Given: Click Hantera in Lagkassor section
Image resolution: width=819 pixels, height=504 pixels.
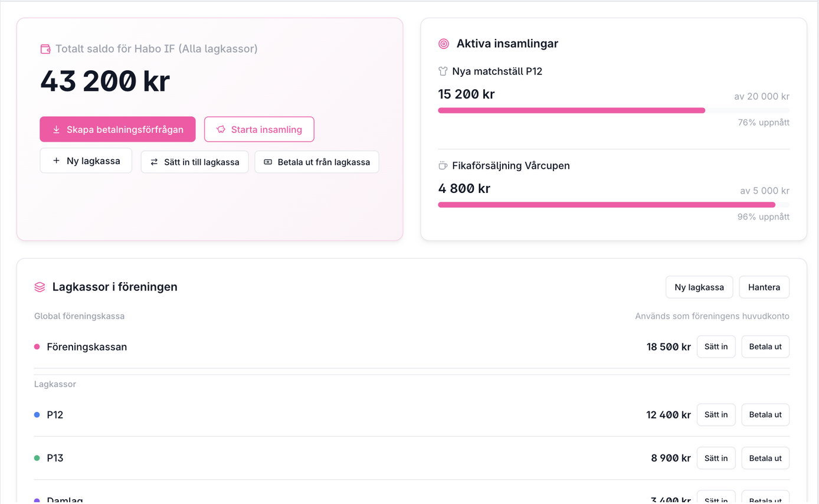Looking at the screenshot, I should (764, 287).
